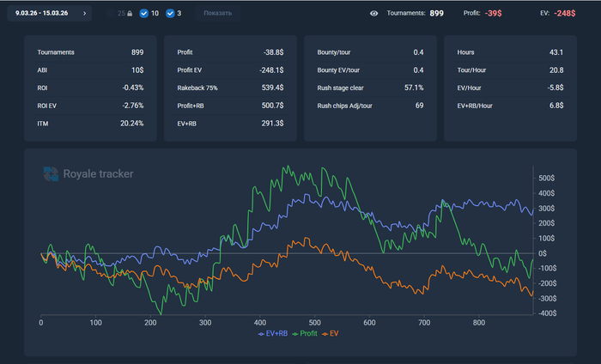Click the lock icon beside 25
The width and height of the screenshot is (601, 364).
coord(130,14)
